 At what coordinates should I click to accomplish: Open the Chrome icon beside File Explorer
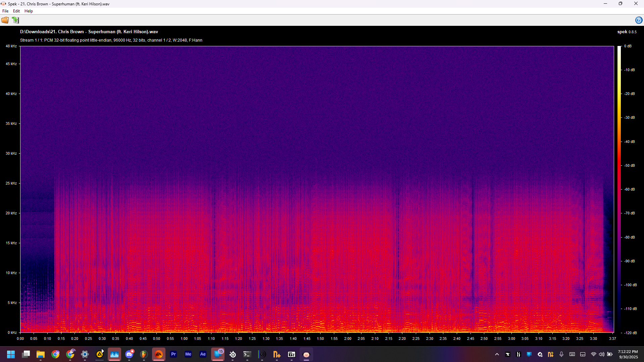[55, 354]
